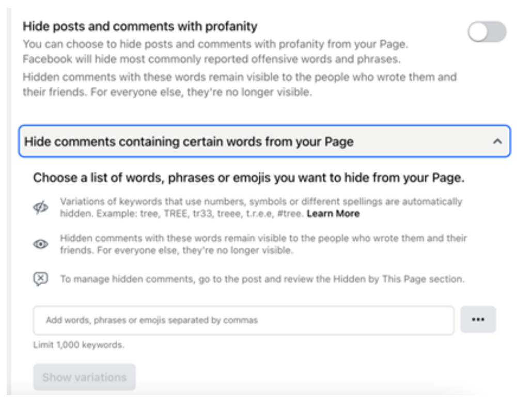The height and width of the screenshot is (409, 532).
Task: Select 'Hide posts and comments with profanity' heading
Action: [140, 26]
